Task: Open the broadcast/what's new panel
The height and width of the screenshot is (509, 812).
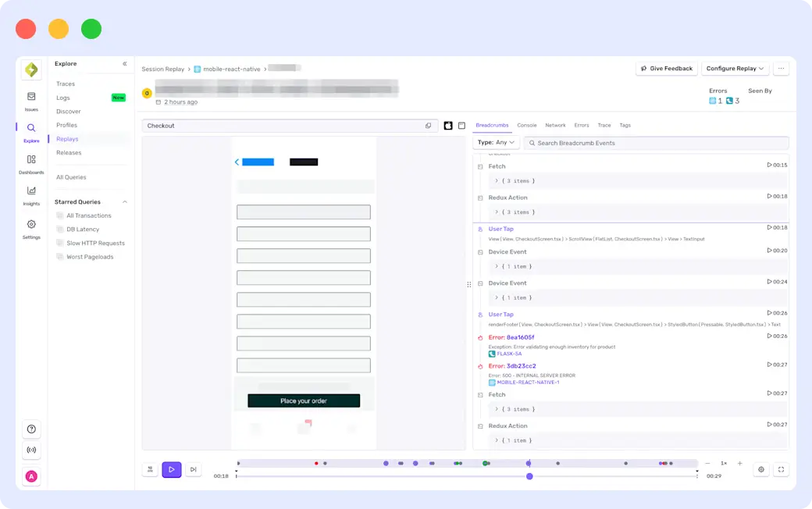Action: pyautogui.click(x=31, y=450)
